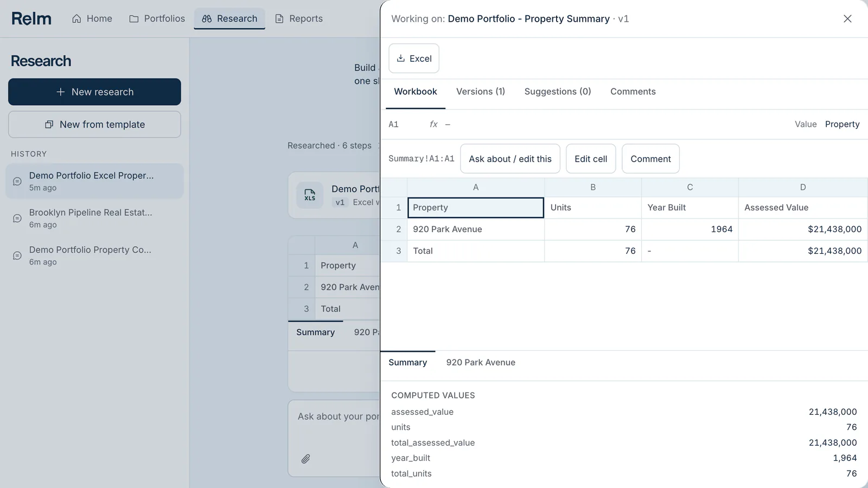Open the Comments tab

pyautogui.click(x=633, y=92)
